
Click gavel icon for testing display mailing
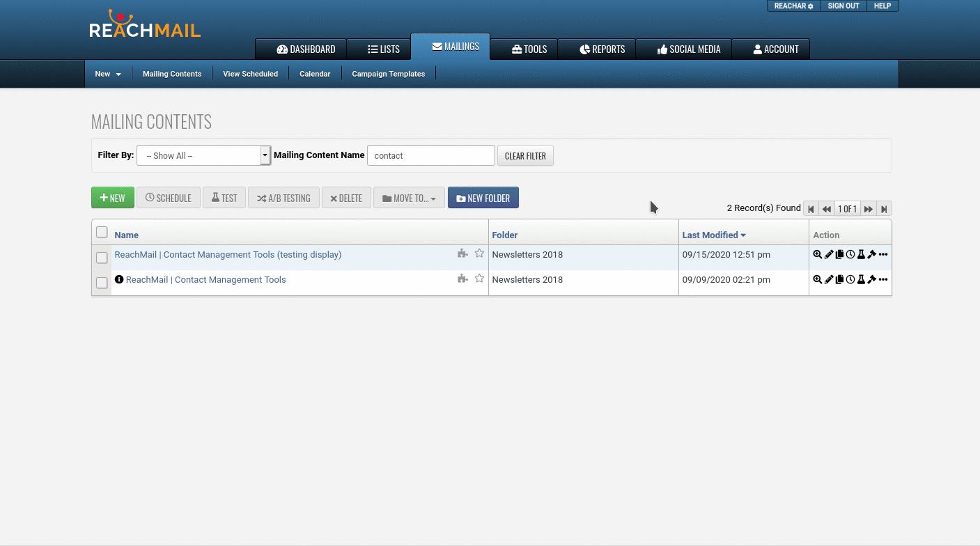point(871,255)
